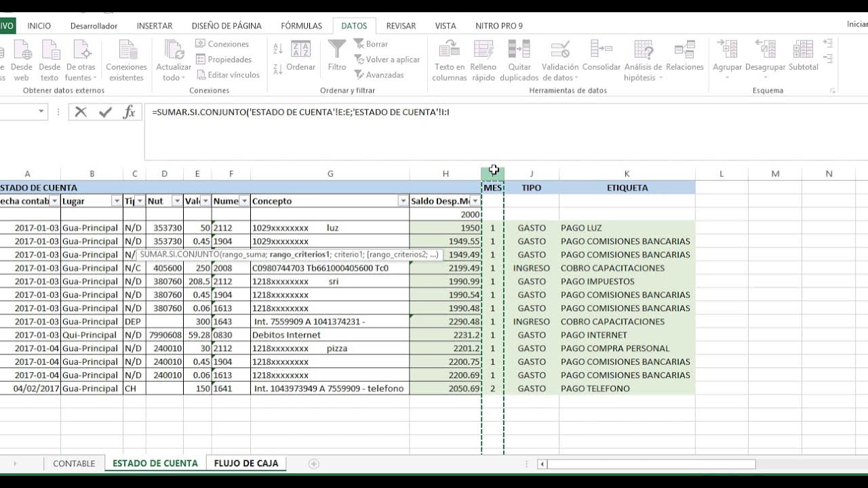Open Validación de datos tool
The image size is (868, 488).
[560, 61]
